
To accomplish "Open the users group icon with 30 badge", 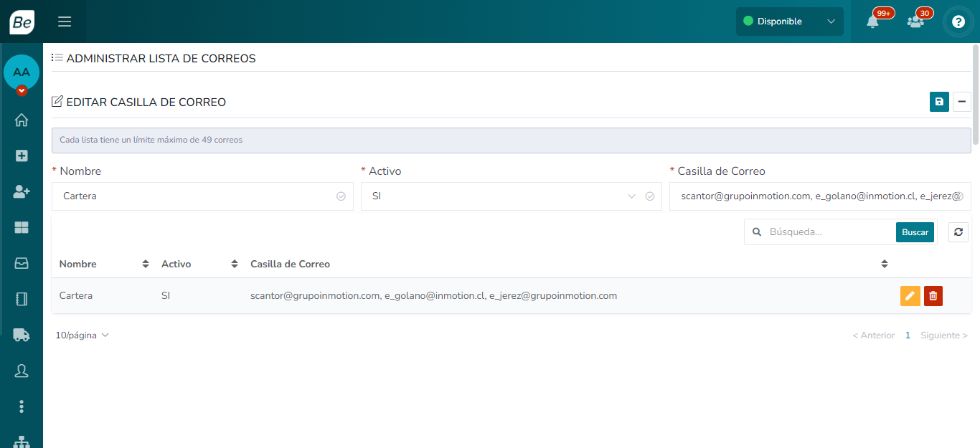I will [915, 22].
